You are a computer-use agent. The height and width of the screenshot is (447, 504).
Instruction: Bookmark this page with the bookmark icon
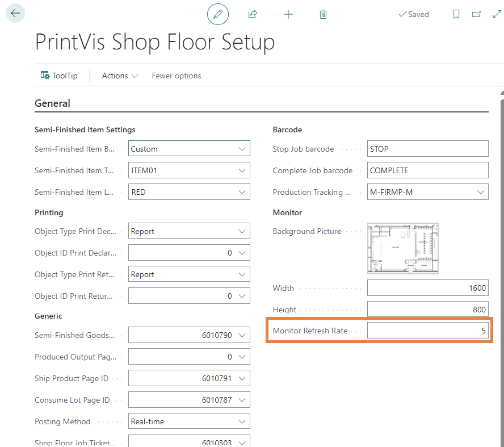click(456, 14)
